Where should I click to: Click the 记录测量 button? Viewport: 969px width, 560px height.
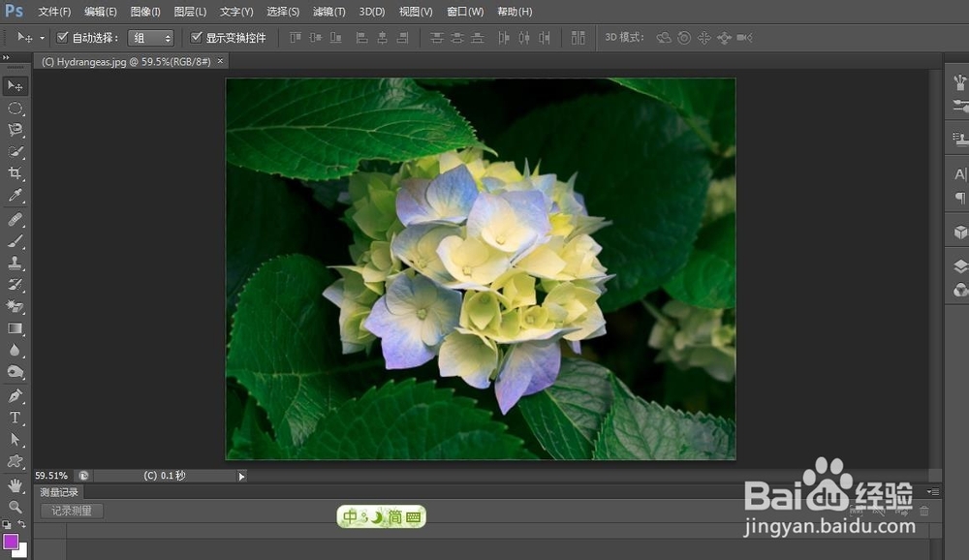(72, 512)
